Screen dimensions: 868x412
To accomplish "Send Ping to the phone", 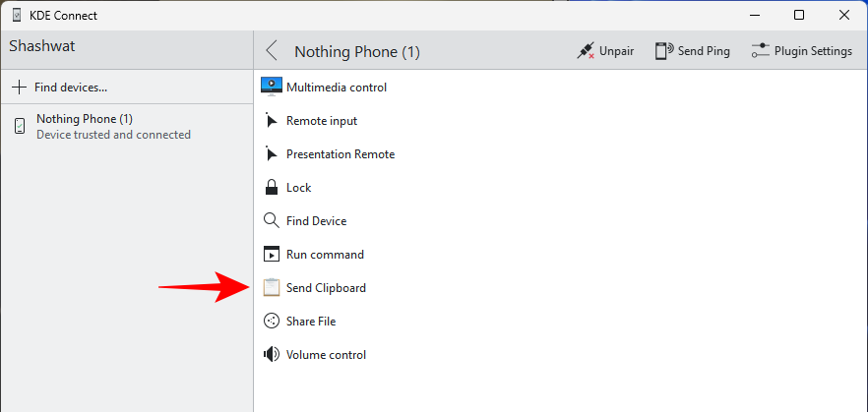I will [x=693, y=51].
